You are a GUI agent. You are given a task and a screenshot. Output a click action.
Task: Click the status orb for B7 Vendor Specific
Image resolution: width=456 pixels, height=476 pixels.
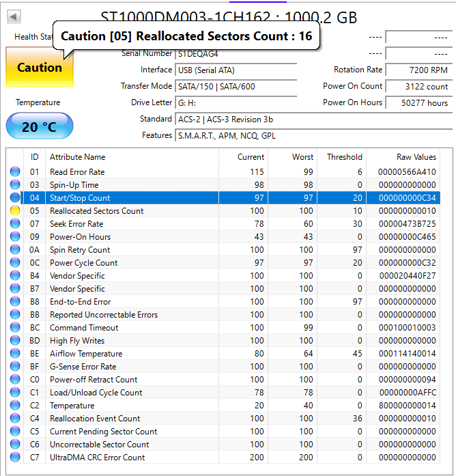point(15,288)
